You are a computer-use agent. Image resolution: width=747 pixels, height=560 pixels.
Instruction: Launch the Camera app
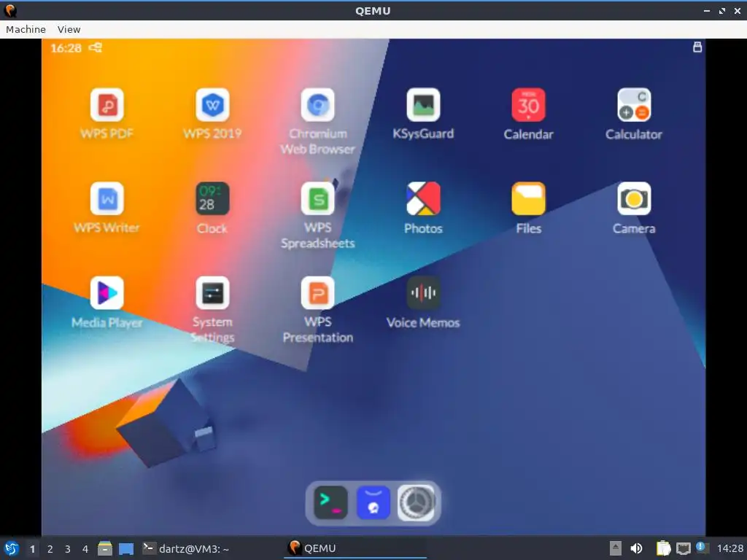click(x=634, y=198)
